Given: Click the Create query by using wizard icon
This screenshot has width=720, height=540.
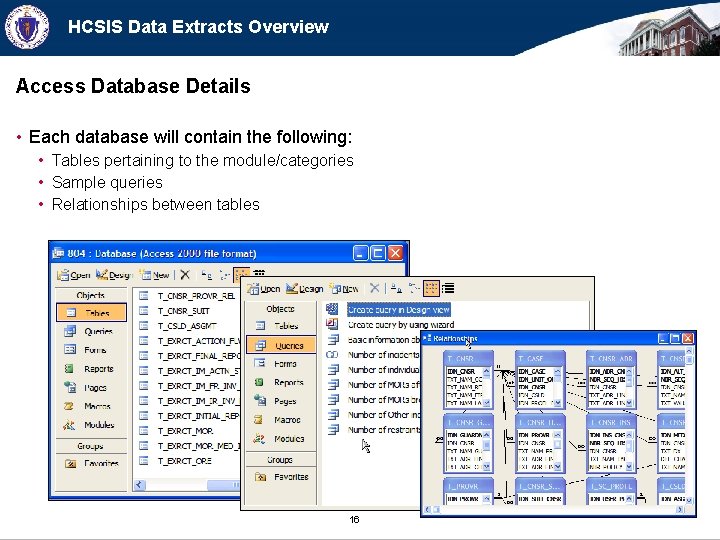Looking at the screenshot, I should coord(332,324).
